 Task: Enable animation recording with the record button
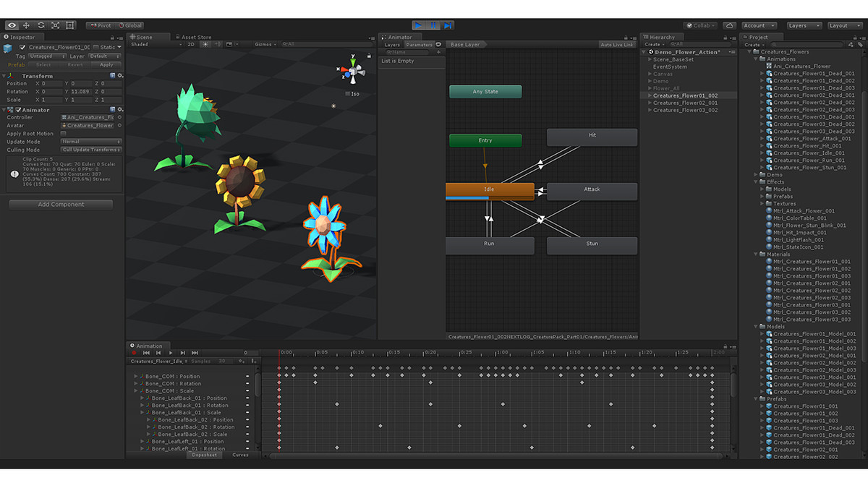pyautogui.click(x=134, y=353)
